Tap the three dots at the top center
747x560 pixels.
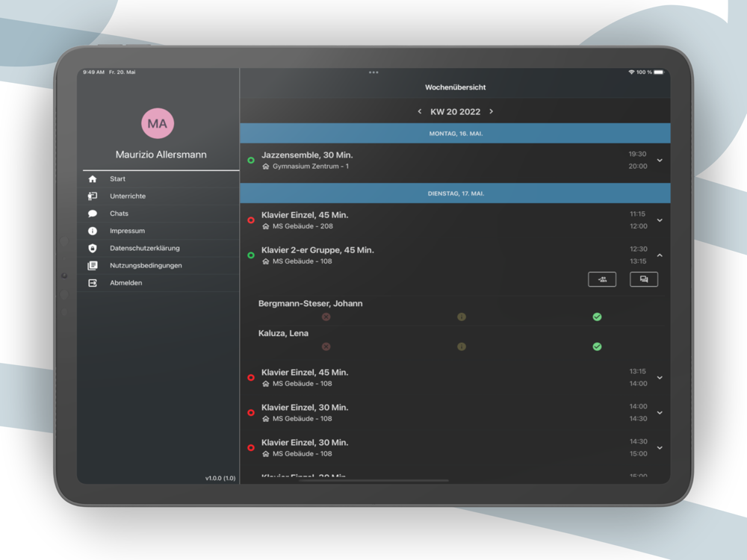[x=373, y=72]
